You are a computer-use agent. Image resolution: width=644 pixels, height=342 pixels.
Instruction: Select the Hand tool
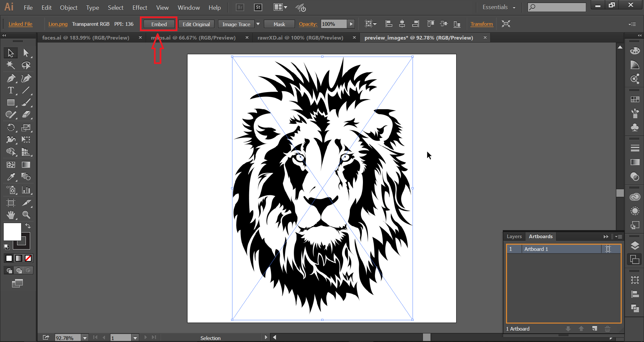(11, 215)
